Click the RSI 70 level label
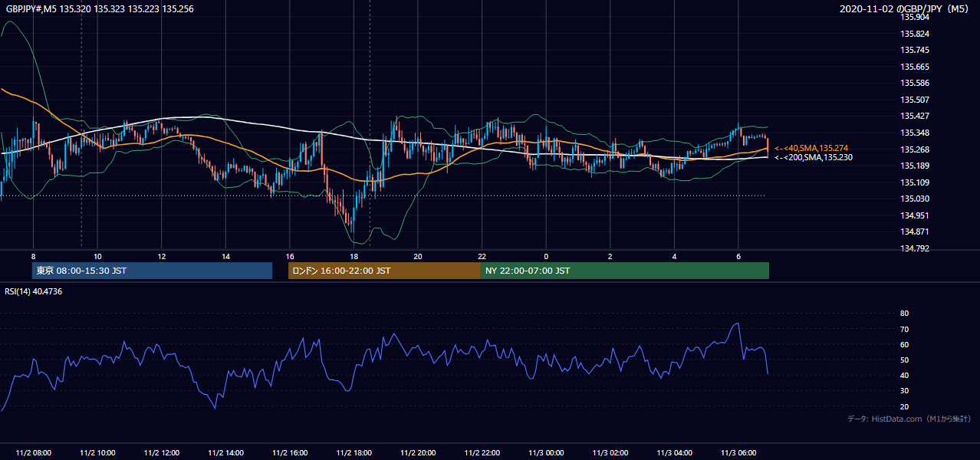Image resolution: width=980 pixels, height=460 pixels. (x=904, y=329)
